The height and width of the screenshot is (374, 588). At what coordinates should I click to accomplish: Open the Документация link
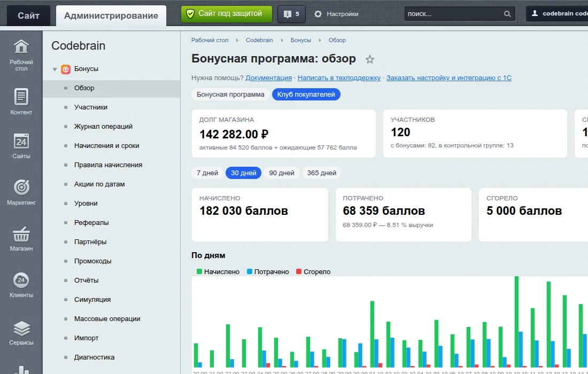point(268,78)
